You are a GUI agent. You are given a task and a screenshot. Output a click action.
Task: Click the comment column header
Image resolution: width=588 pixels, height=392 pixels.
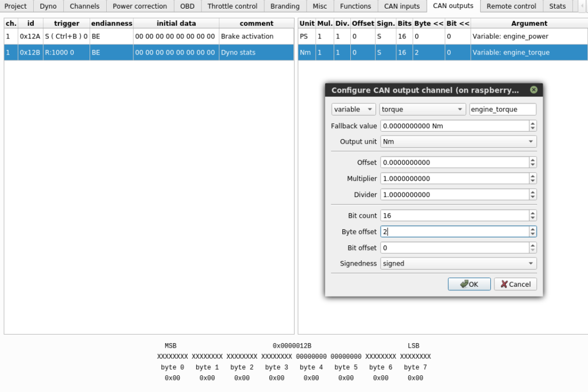click(x=257, y=24)
